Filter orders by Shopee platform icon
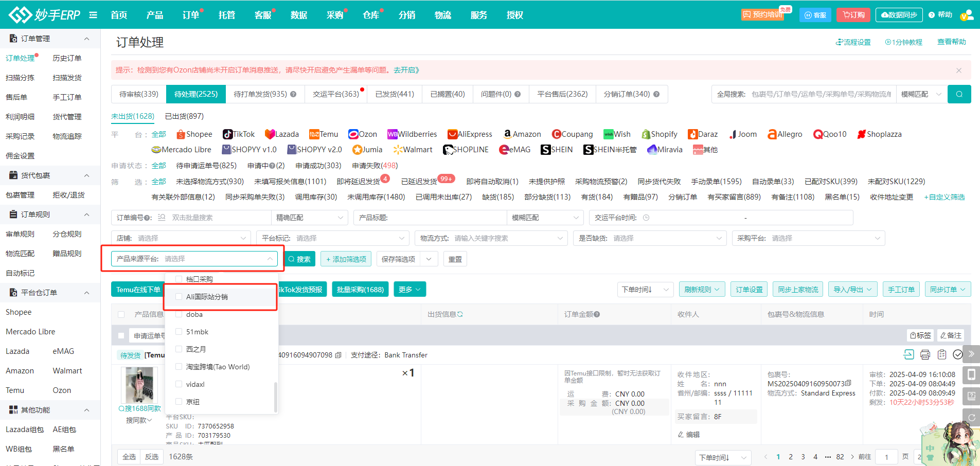Screen dimensions: 980x466 [x=181, y=134]
